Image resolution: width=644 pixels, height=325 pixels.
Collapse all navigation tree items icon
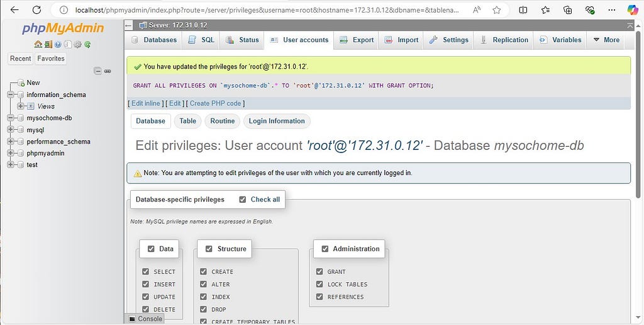[97, 71]
